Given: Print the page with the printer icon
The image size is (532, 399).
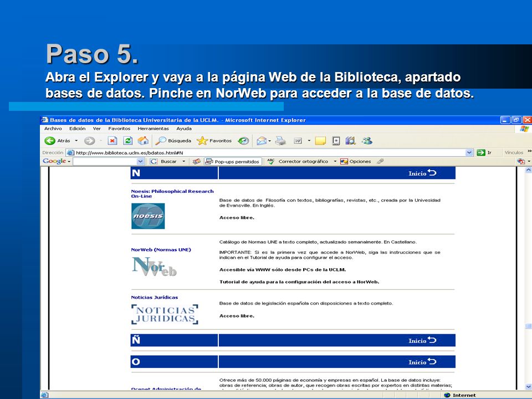Looking at the screenshot, I should (280, 140).
